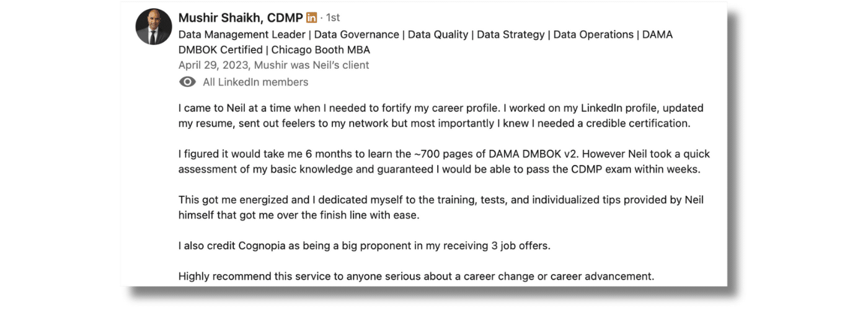Click 'Data Quality' in the headline
This screenshot has height=310, width=868.
click(x=438, y=35)
